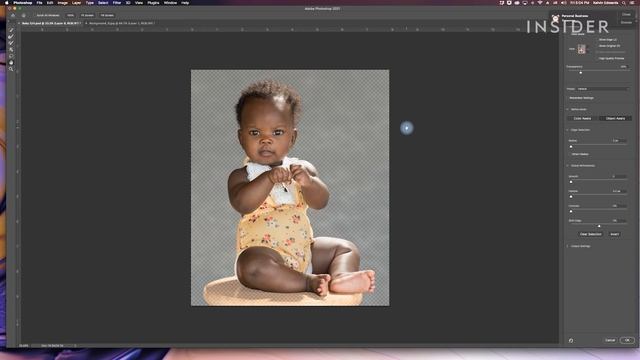640x360 pixels.
Task: Open the View mode thumbnail dropdown
Action: [x=582, y=49]
